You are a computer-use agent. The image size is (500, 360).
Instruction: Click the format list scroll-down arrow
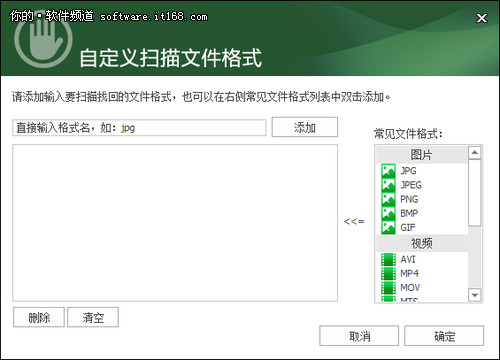[x=474, y=295]
